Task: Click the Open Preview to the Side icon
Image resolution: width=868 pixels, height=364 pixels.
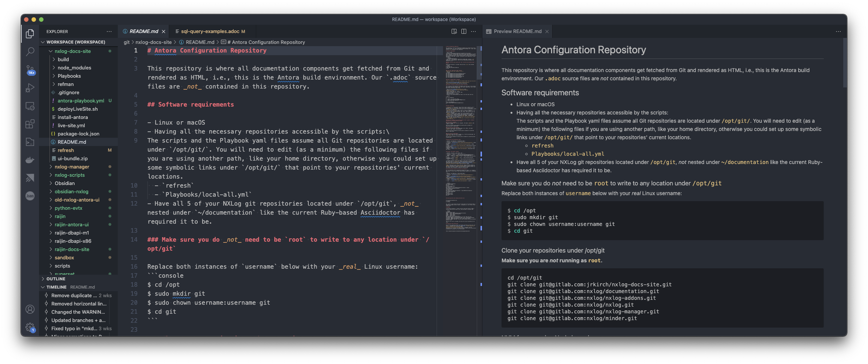Action: [x=454, y=32]
